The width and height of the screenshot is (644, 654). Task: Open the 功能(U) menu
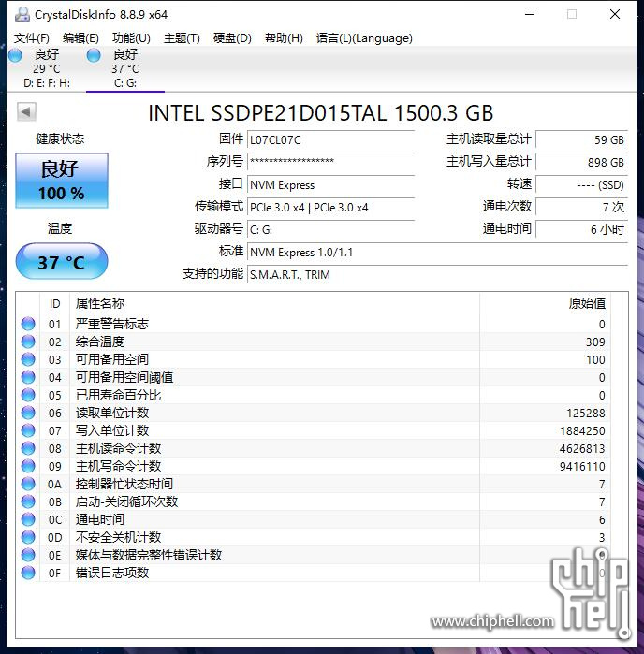coord(131,38)
